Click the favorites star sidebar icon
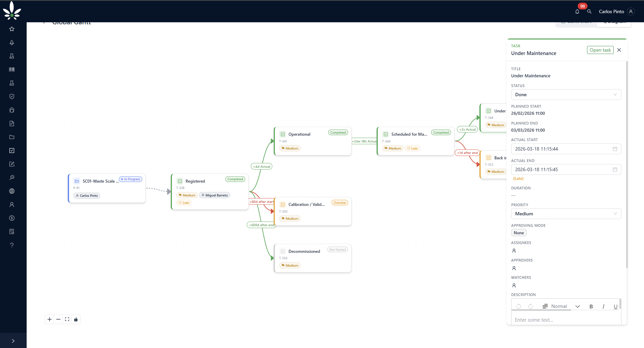This screenshot has width=644, height=348. pyautogui.click(x=12, y=29)
